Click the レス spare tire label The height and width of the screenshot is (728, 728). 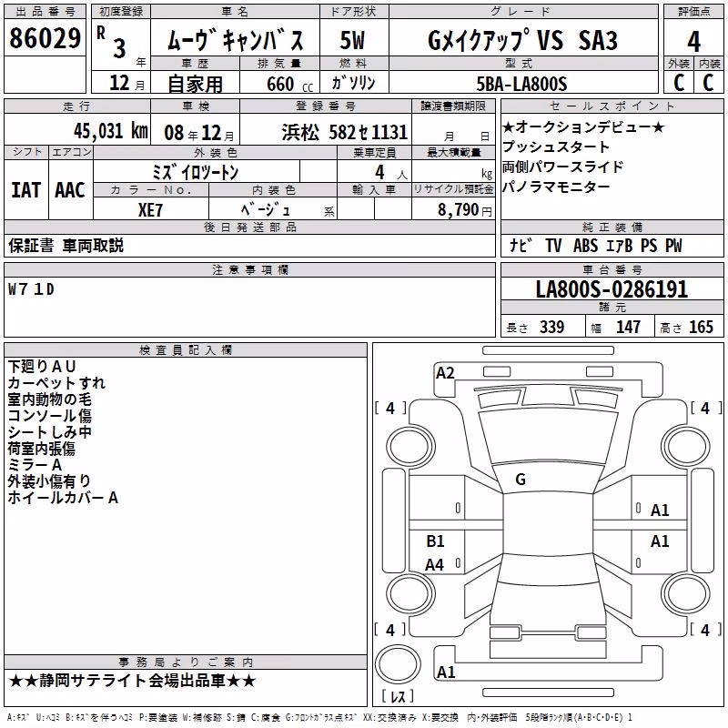398,695
